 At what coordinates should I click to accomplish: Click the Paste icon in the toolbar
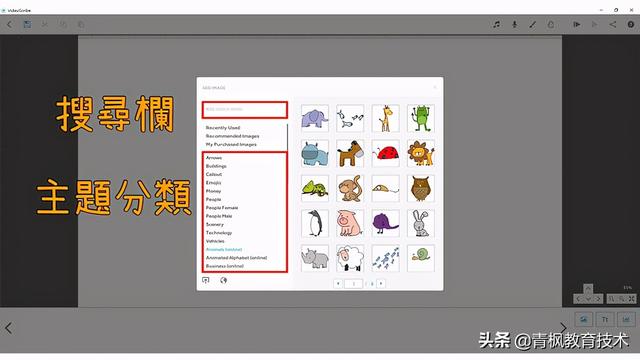81,24
